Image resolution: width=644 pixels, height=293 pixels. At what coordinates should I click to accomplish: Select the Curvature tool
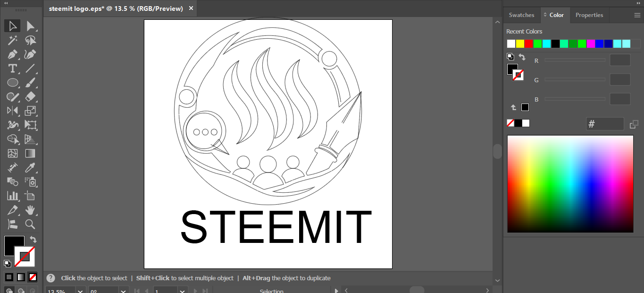[x=31, y=54]
